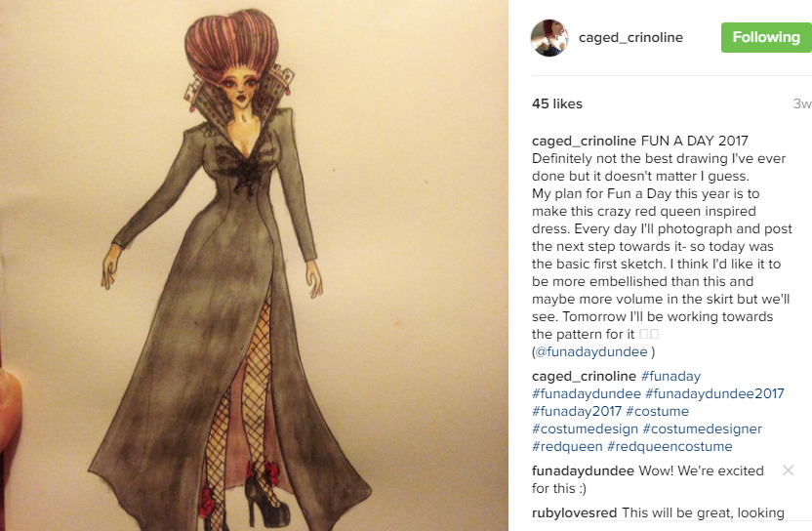The width and height of the screenshot is (812, 531).
Task: View the 45 likes list
Action: coord(557,103)
